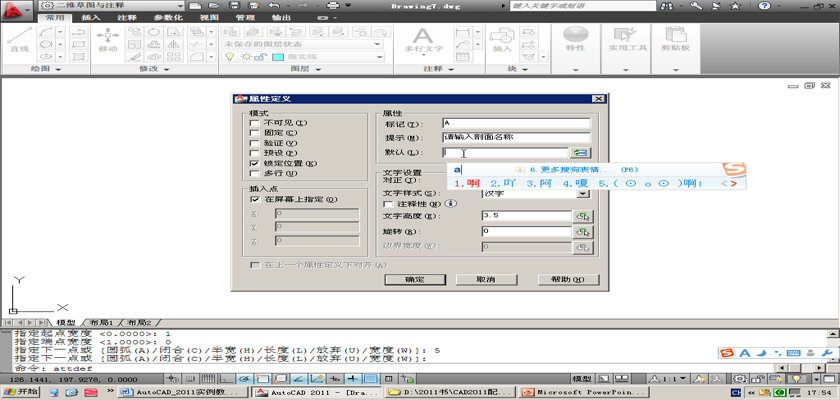Switch to the 布局1 layout tab
The image size is (840, 400).
click(101, 323)
